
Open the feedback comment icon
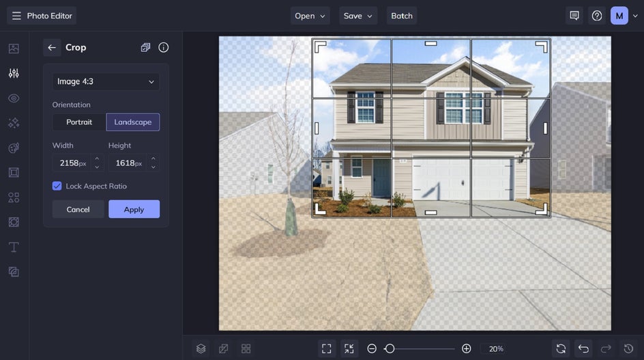click(574, 16)
